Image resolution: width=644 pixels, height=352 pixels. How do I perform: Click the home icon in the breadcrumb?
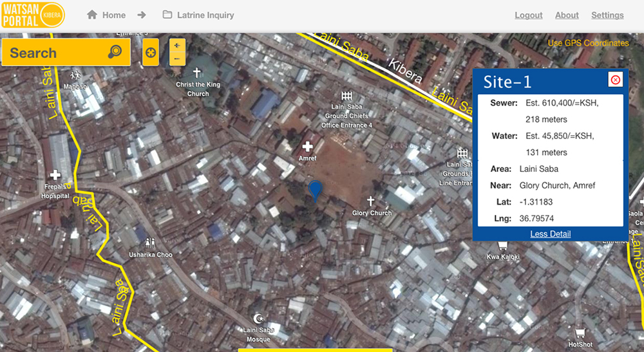tap(92, 15)
